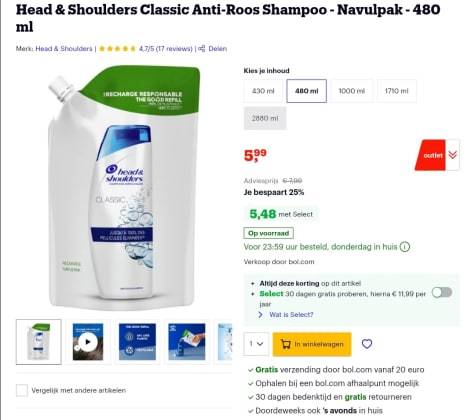Click the red outlet badge

point(430,155)
